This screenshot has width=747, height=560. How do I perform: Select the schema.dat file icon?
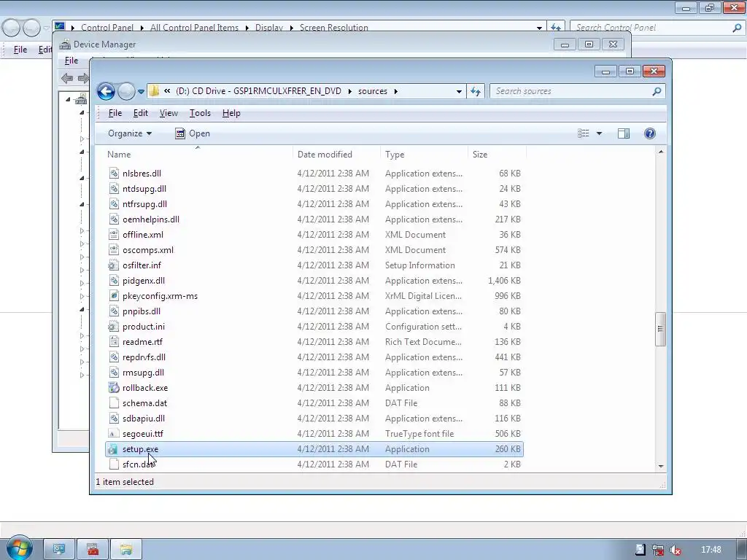(x=113, y=403)
